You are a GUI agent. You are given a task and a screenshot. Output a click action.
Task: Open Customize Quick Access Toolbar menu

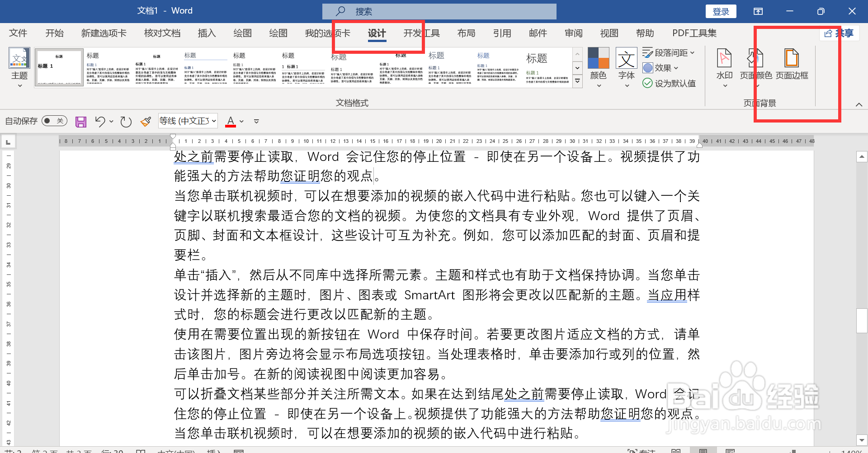pyautogui.click(x=256, y=121)
